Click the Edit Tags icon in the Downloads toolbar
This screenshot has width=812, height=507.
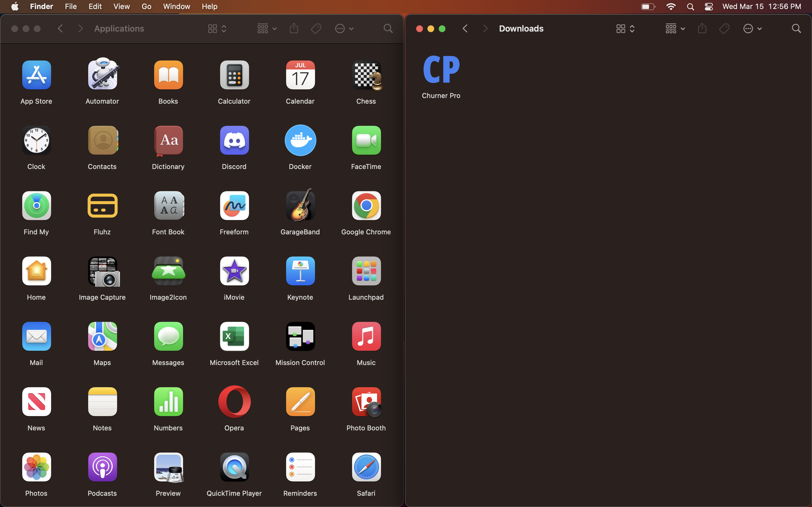point(724,29)
